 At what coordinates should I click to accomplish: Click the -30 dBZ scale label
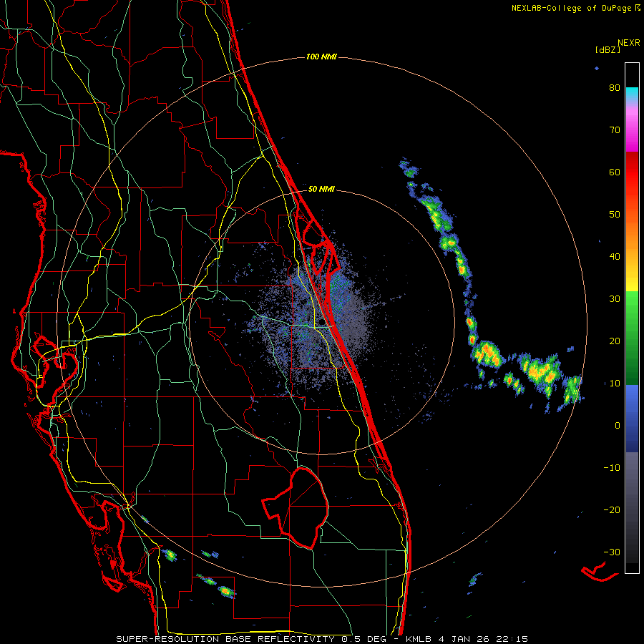click(x=612, y=552)
